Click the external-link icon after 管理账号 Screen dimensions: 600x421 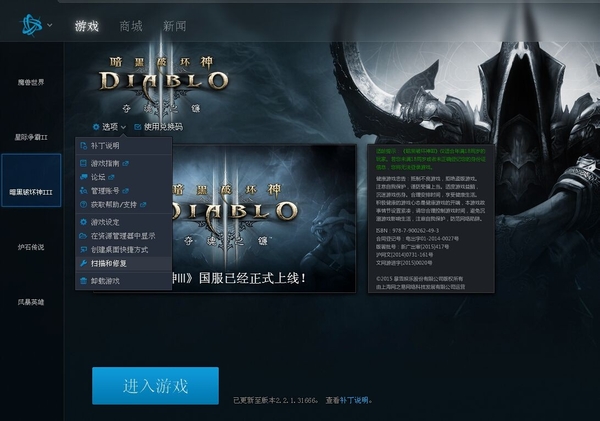pyautogui.click(x=126, y=191)
